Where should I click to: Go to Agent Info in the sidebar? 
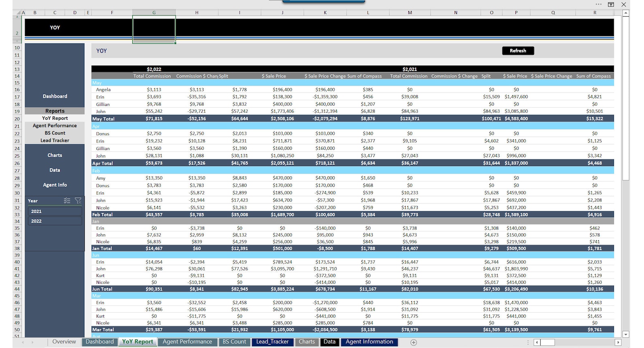(x=55, y=185)
